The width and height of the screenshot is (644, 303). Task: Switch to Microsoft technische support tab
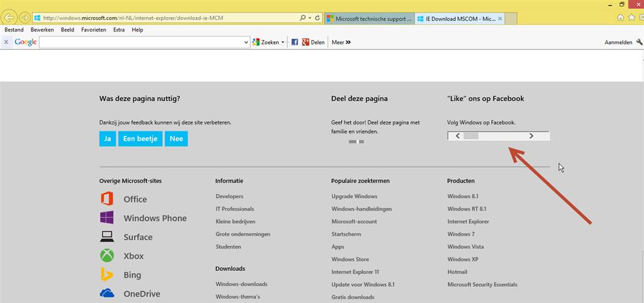coord(369,18)
